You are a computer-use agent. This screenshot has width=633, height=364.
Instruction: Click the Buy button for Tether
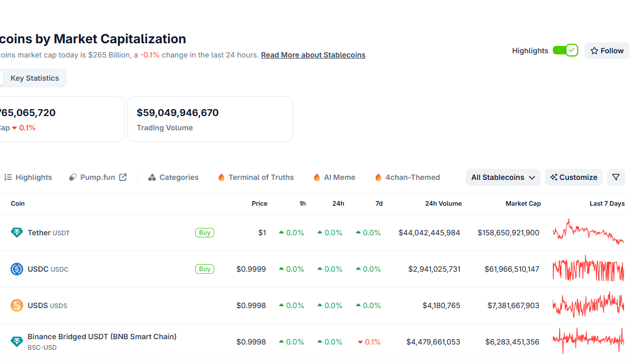pos(205,233)
